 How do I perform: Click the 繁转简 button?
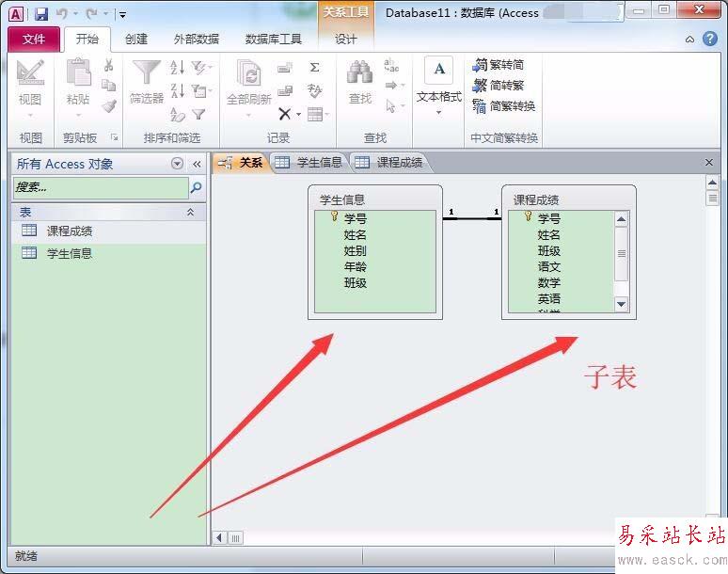tap(499, 65)
